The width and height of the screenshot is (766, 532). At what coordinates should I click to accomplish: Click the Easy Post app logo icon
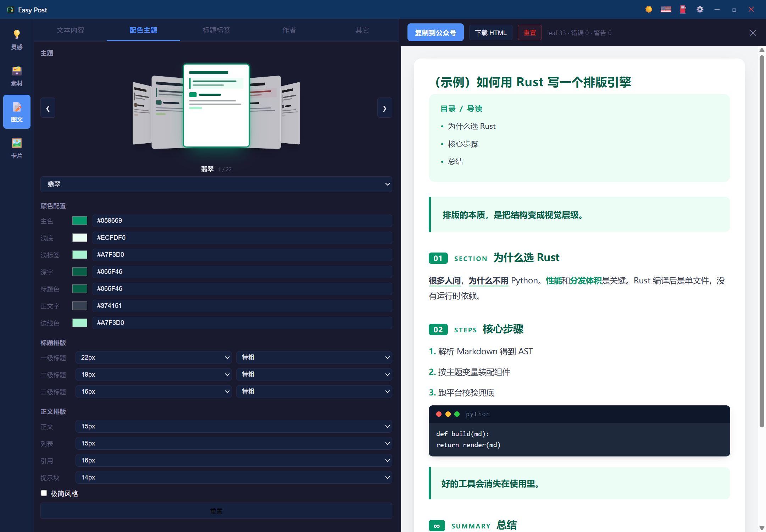click(10, 10)
